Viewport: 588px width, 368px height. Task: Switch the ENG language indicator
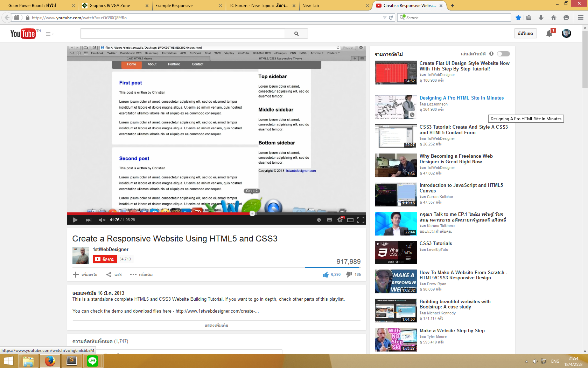pyautogui.click(x=555, y=361)
